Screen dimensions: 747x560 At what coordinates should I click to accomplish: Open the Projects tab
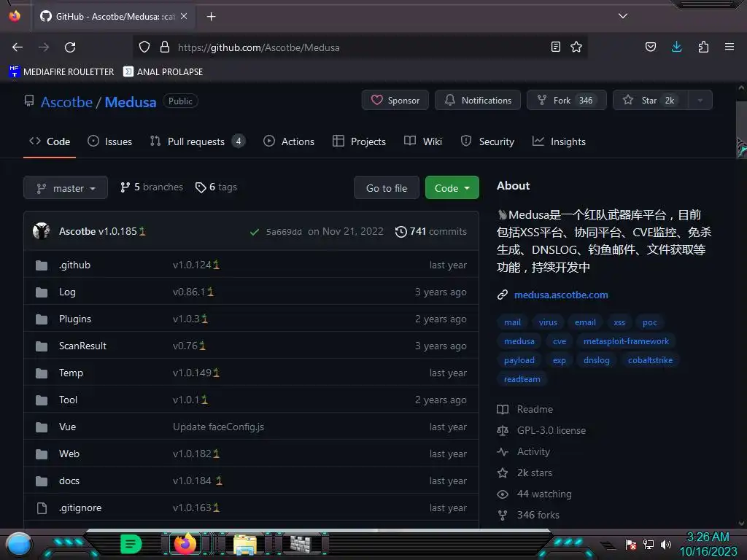tap(359, 141)
